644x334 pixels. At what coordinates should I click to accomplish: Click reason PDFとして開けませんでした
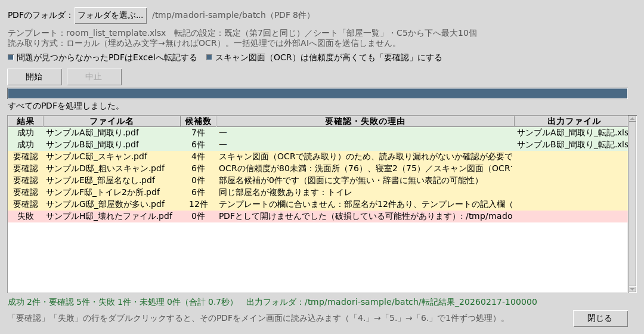365,216
